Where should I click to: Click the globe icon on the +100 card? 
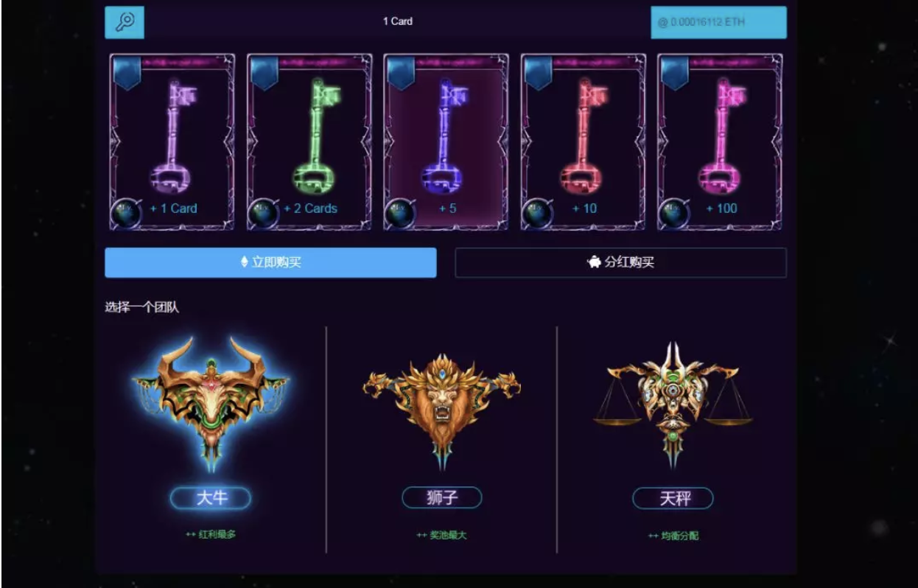click(x=674, y=214)
